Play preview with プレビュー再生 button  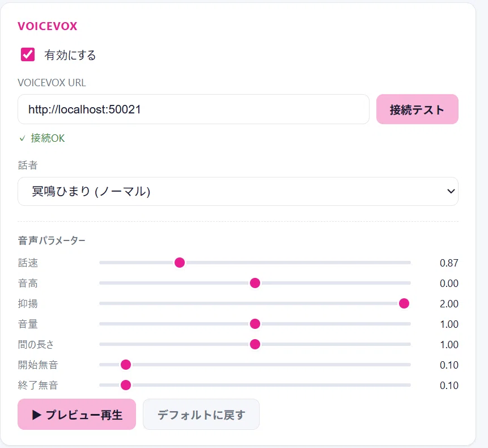77,415
